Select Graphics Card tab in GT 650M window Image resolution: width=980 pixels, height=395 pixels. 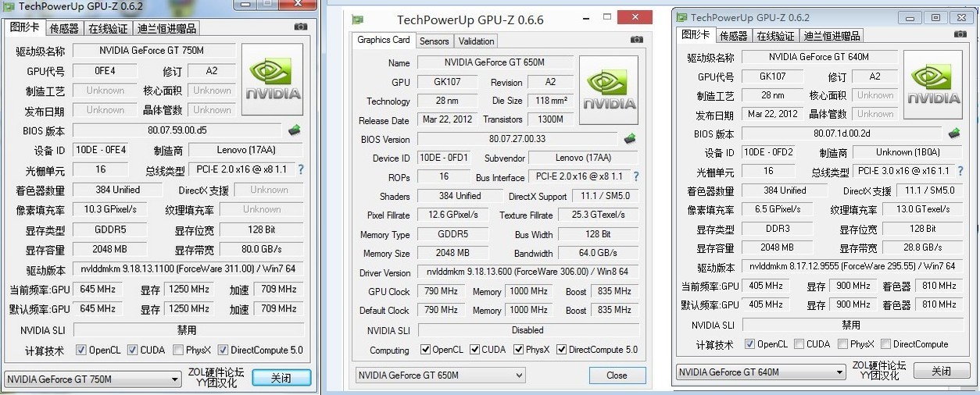(384, 40)
